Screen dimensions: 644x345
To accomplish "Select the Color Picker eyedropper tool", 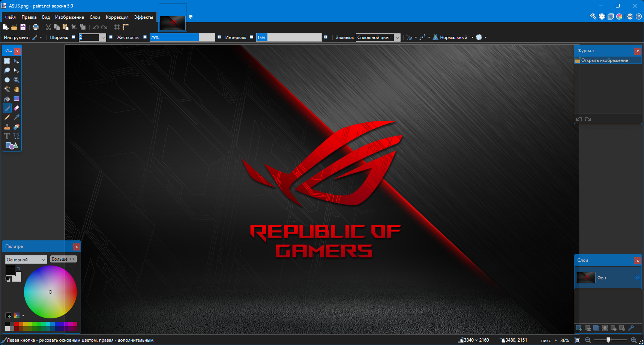I will click(17, 117).
